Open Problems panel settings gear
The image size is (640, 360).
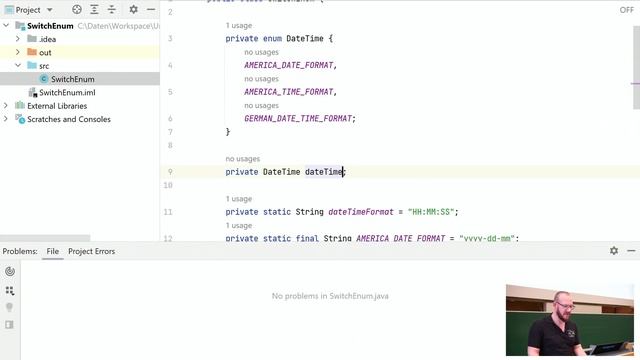point(614,251)
